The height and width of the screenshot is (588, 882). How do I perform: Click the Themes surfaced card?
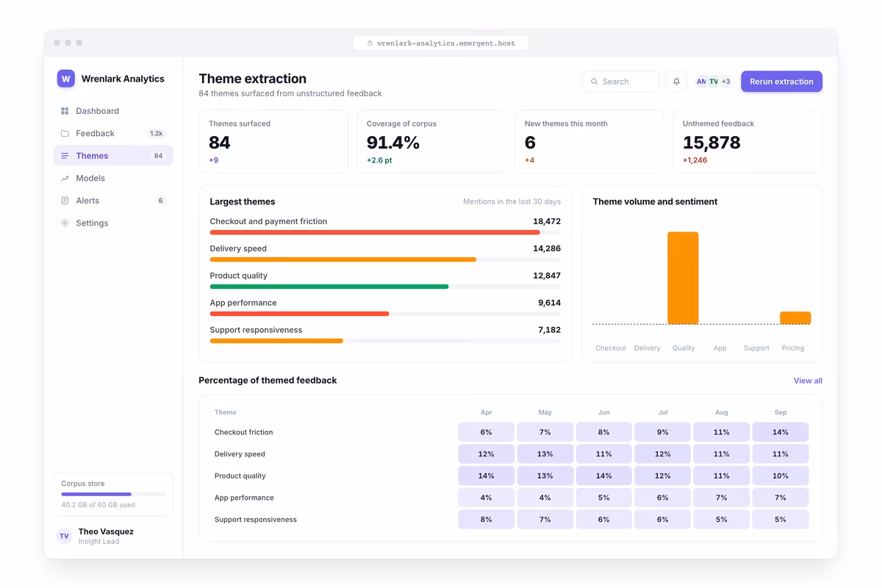click(273, 142)
